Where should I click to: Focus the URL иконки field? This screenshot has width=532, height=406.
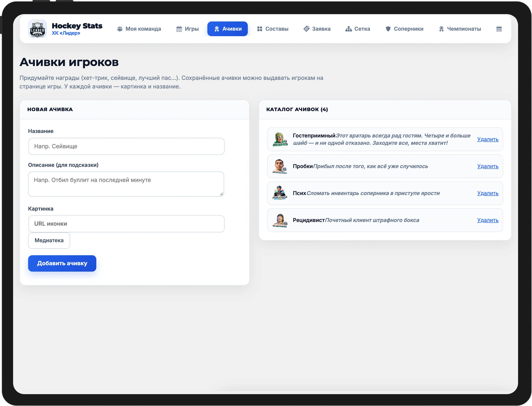[x=126, y=224]
